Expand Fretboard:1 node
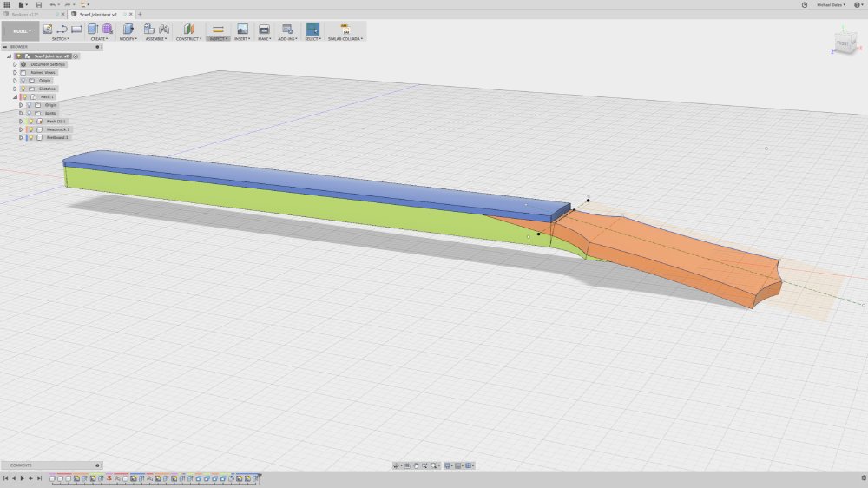 [x=21, y=137]
